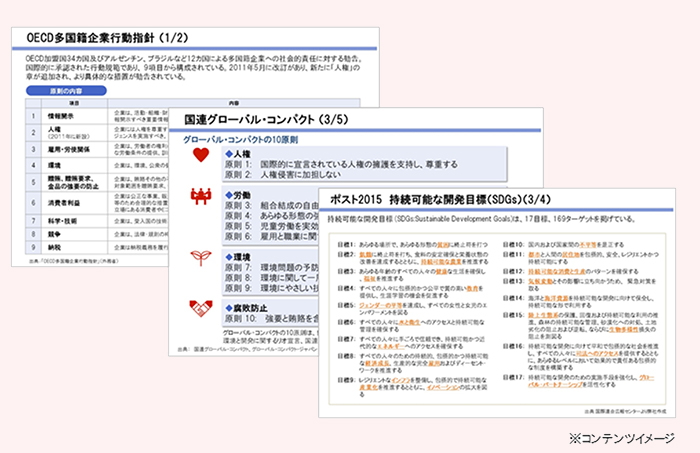Select the 雇用・労使関係 table row
The height and width of the screenshot is (453, 700).
pyautogui.click(x=97, y=150)
